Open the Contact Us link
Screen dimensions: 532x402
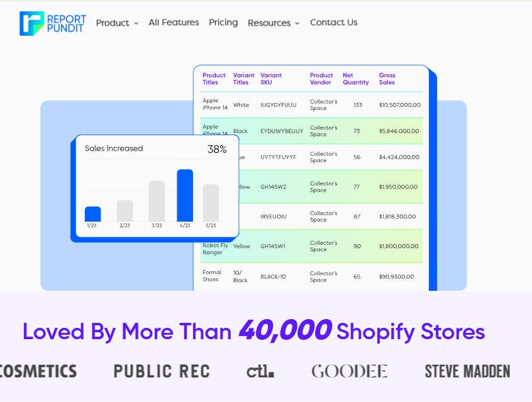tap(333, 23)
